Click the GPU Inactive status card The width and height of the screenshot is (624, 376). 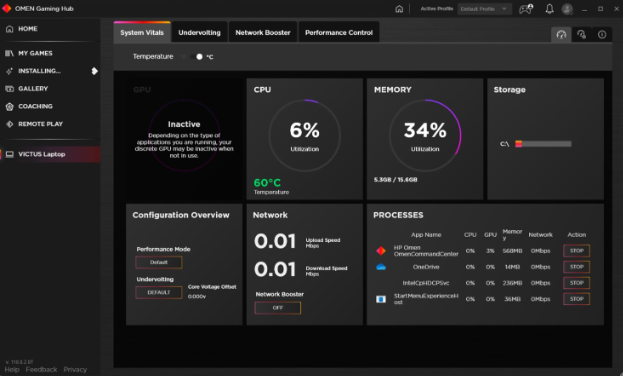tap(184, 138)
